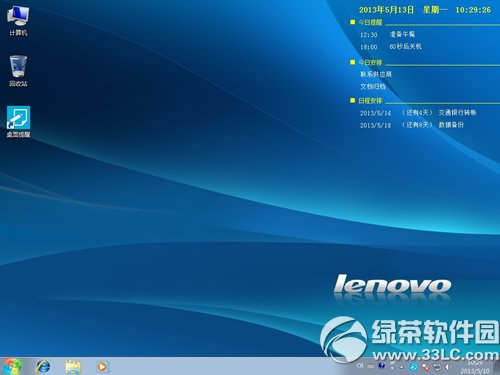
Task: Click the CH language indicator in tray
Action: tap(360, 366)
